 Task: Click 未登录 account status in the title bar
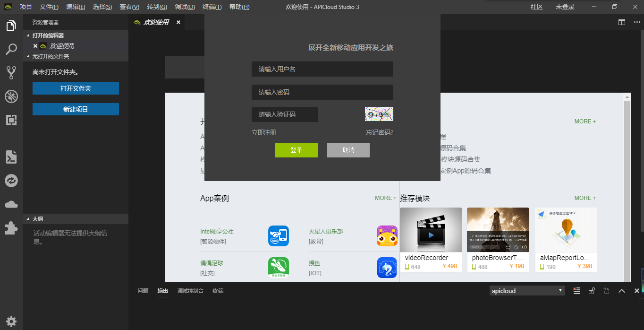coord(565,7)
